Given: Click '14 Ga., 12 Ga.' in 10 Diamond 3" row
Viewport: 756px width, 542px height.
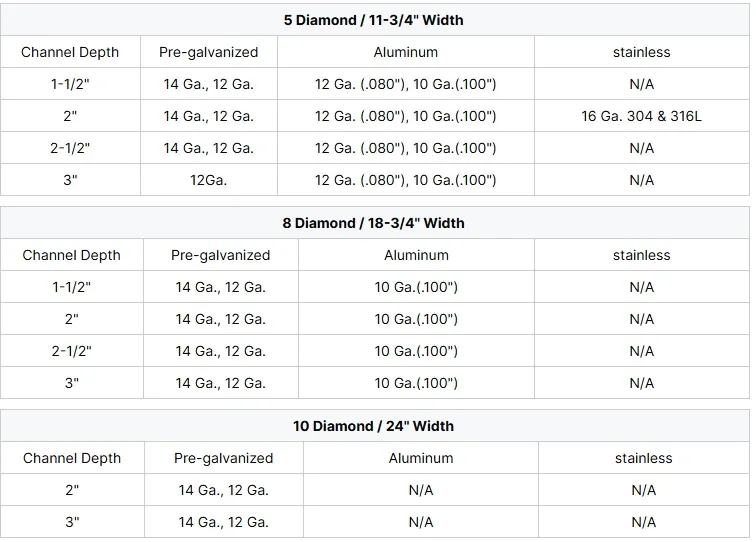Looking at the screenshot, I should pos(223,522).
